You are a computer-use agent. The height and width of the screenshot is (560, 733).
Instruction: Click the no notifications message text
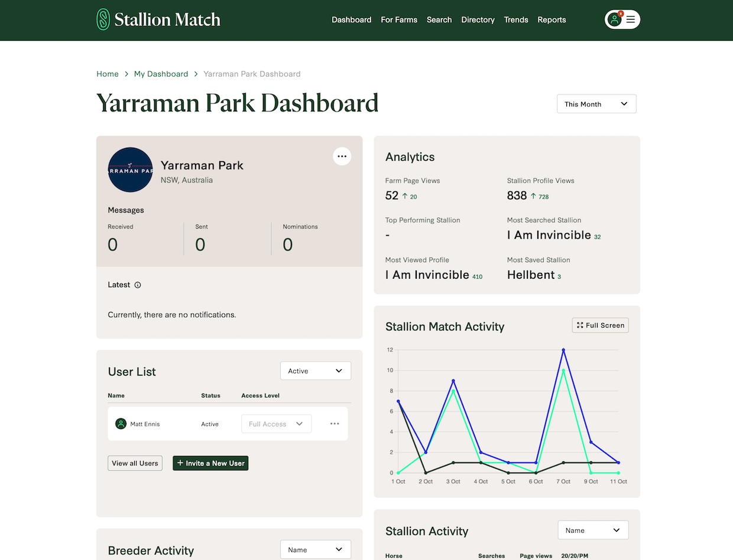tap(172, 315)
